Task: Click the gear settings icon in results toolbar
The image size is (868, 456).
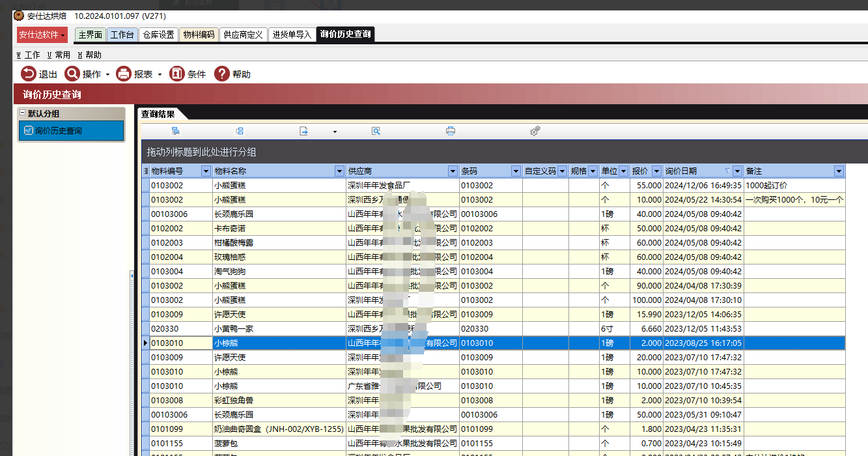Action: tap(535, 131)
